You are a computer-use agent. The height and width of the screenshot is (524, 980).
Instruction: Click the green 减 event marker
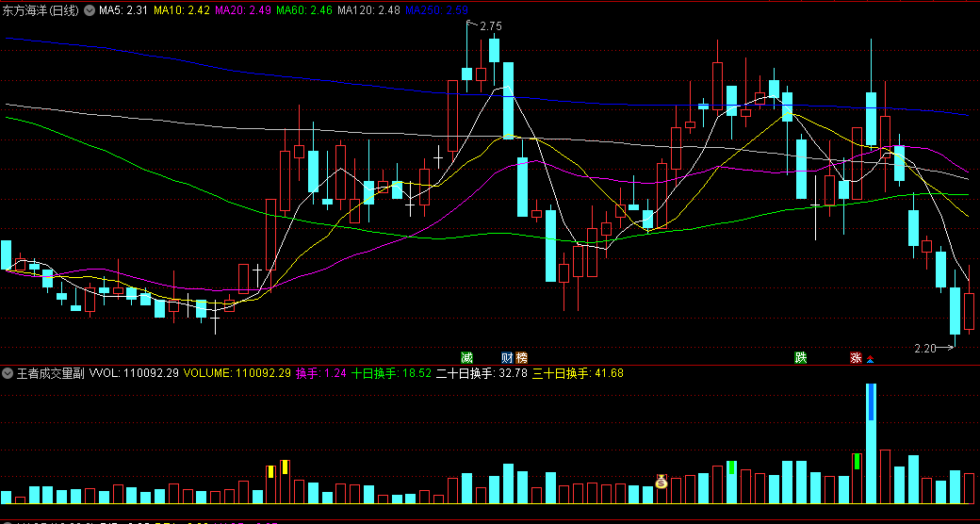tap(466, 358)
